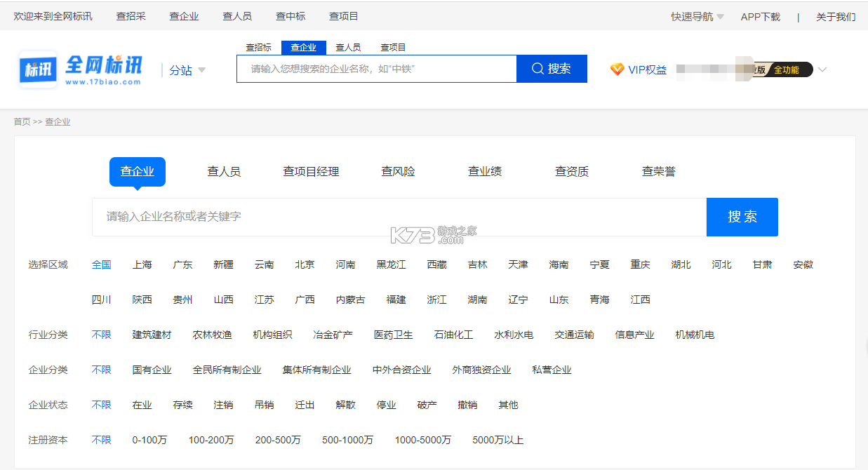Expand the user account chevron
The height and width of the screenshot is (470, 868).
click(x=822, y=69)
